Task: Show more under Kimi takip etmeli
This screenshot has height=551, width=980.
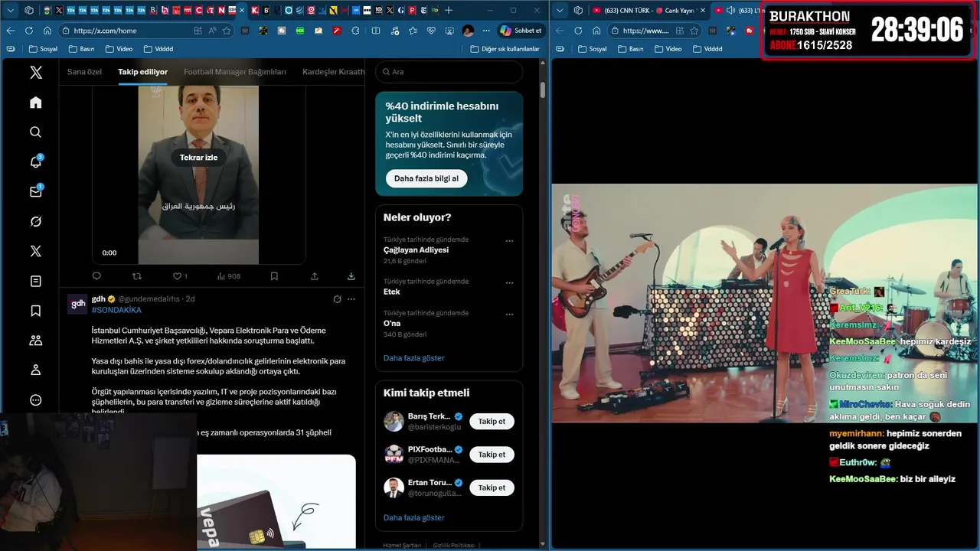Action: click(414, 518)
